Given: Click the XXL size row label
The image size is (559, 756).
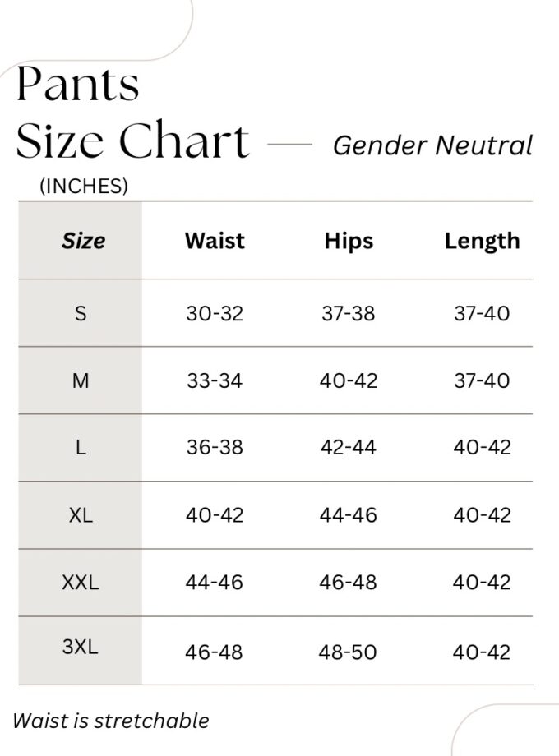Looking at the screenshot, I should point(81,583).
